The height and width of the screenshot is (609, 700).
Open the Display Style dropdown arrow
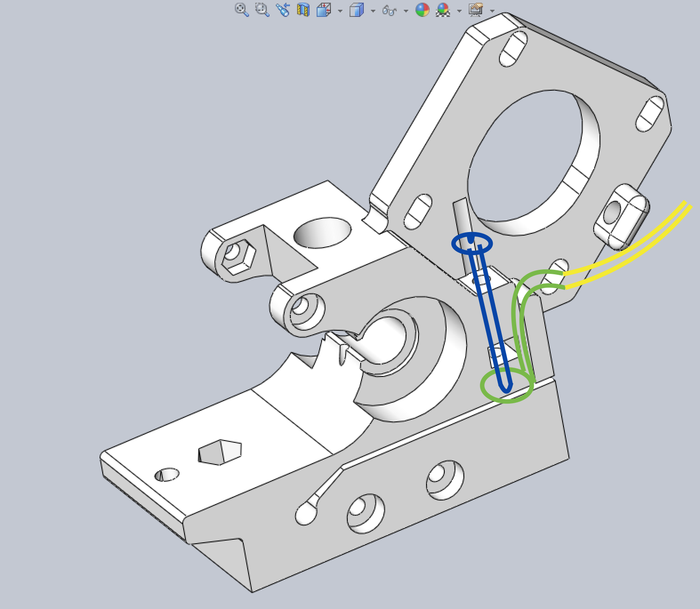[x=373, y=11]
